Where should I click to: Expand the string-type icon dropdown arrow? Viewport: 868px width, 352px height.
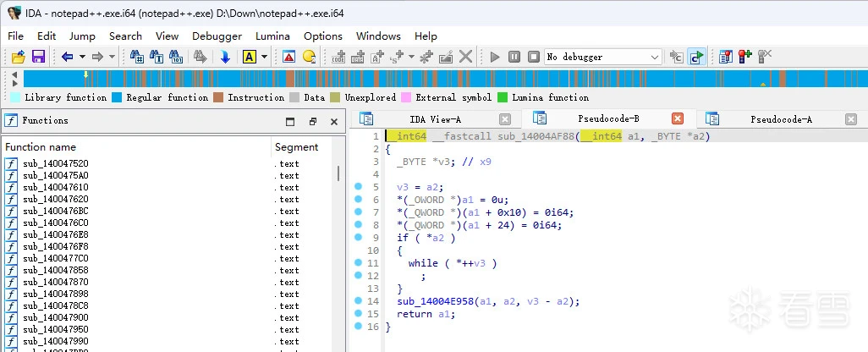(411, 57)
